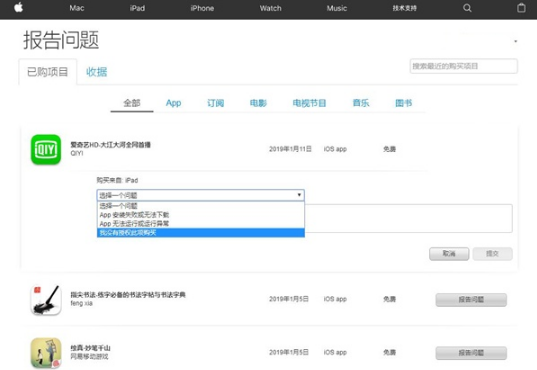Click the QIYI developer name
The image size is (537, 370).
(x=77, y=153)
